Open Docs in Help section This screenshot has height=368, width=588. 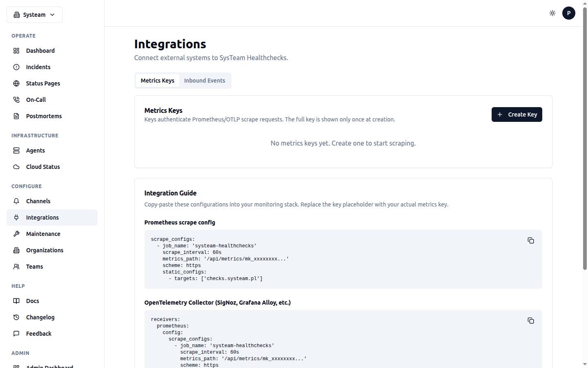pyautogui.click(x=52, y=301)
